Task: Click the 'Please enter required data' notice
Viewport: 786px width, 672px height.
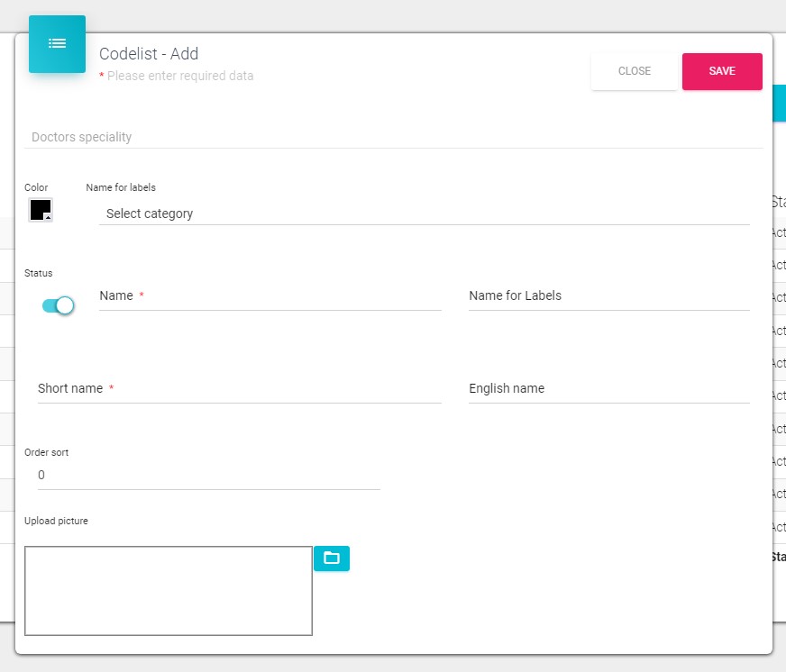Action: 179,76
